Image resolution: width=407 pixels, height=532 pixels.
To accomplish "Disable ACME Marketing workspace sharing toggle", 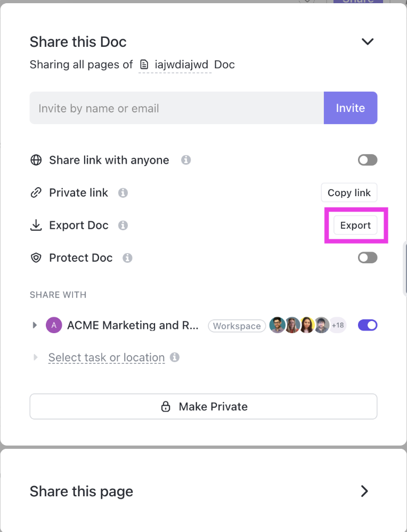I will pyautogui.click(x=368, y=325).
